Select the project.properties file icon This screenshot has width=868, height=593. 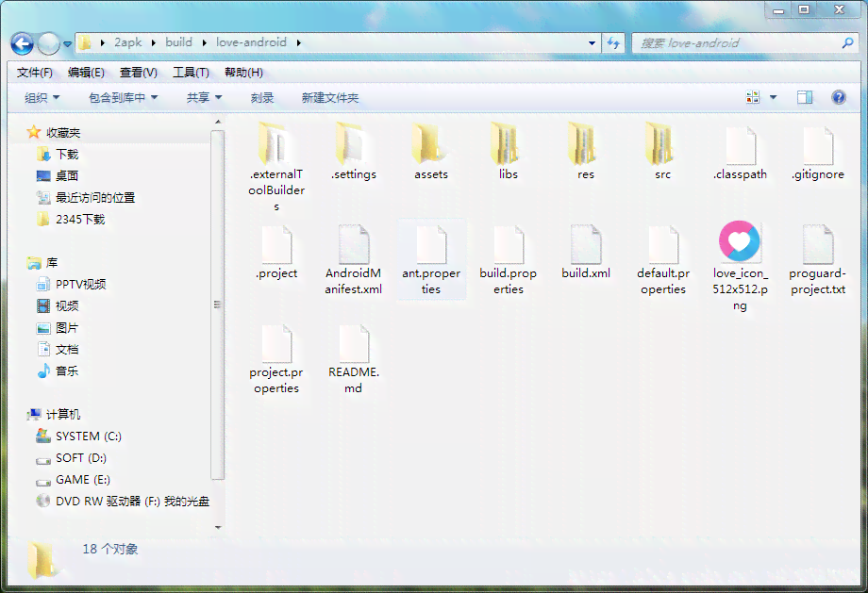(x=276, y=343)
